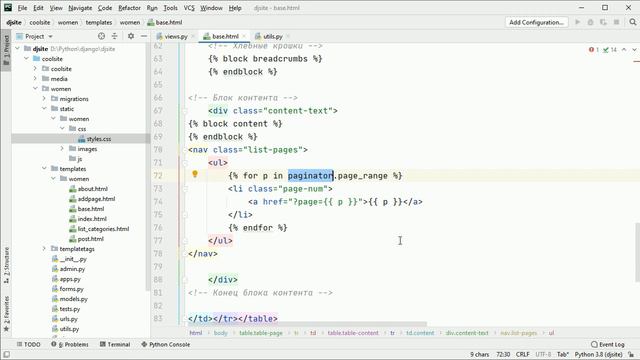This screenshot has width=640, height=360.
Task: Open the 1: Project side tool button
Action: (6, 51)
